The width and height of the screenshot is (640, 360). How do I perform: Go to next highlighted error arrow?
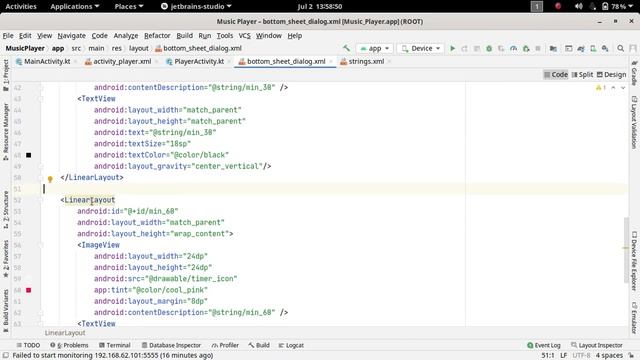(623, 87)
